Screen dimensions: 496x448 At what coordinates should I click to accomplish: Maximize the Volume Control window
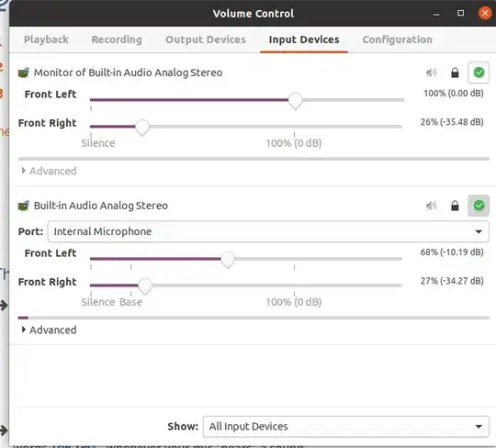[460, 13]
